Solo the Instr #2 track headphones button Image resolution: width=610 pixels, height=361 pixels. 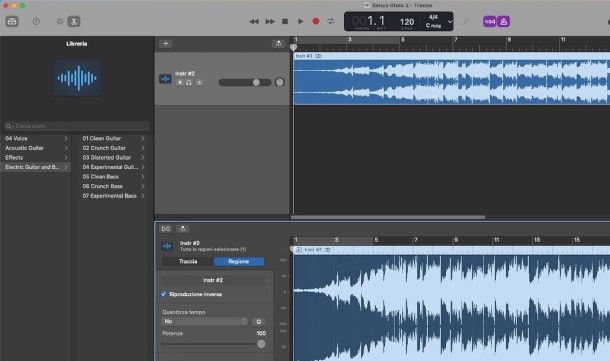pos(189,82)
